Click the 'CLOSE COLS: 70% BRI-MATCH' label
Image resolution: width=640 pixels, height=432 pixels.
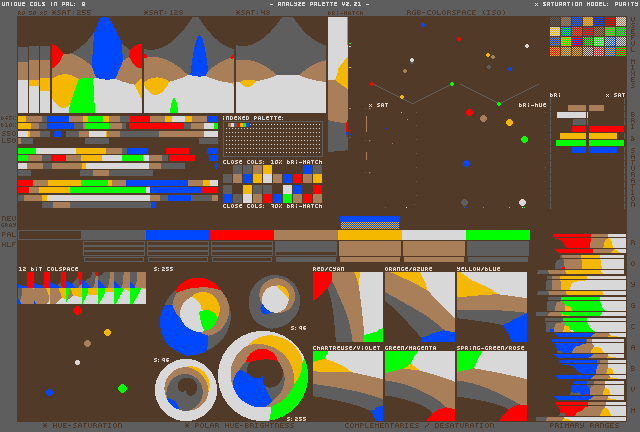coord(273,206)
